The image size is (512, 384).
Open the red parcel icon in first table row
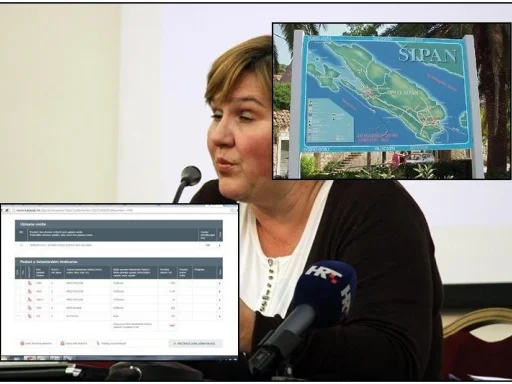click(30, 283)
